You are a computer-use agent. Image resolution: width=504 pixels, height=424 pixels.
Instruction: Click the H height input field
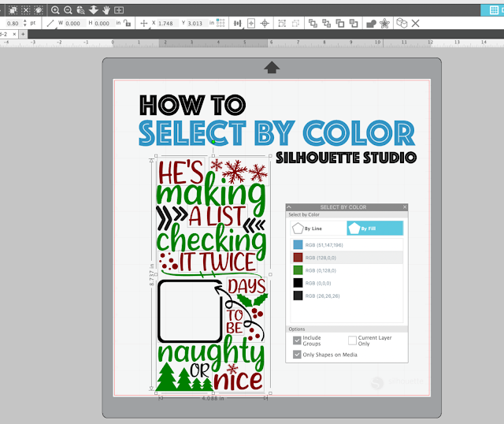pos(104,24)
